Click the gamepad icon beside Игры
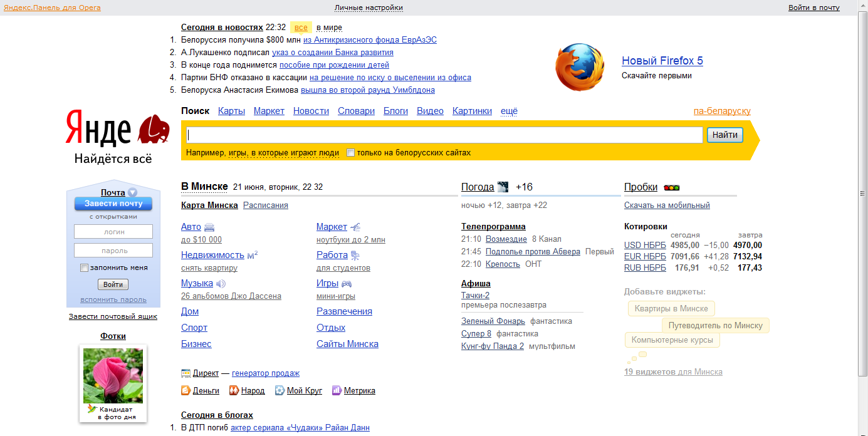 pos(347,284)
